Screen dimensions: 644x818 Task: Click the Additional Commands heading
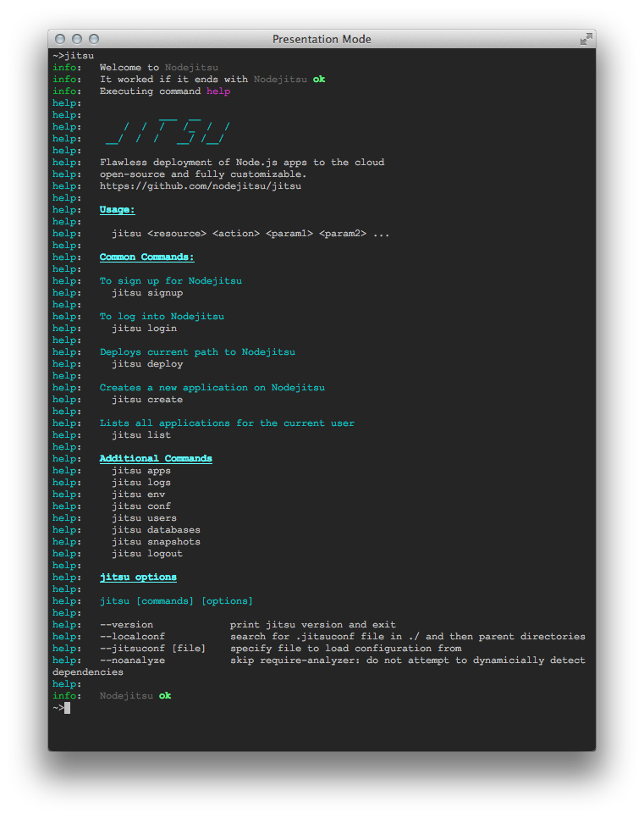(x=156, y=459)
